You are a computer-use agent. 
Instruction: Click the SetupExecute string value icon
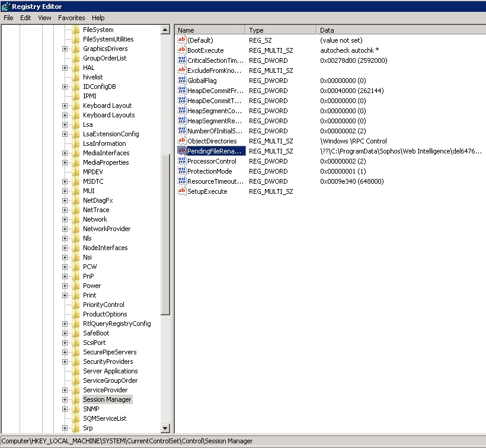tap(182, 191)
